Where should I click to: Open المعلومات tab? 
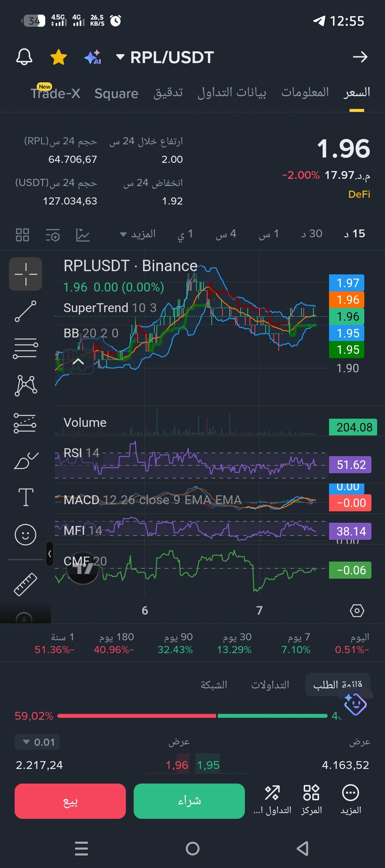(x=305, y=93)
